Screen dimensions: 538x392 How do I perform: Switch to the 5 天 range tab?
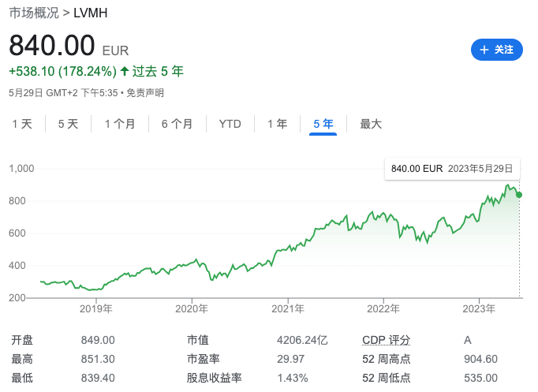pyautogui.click(x=68, y=124)
